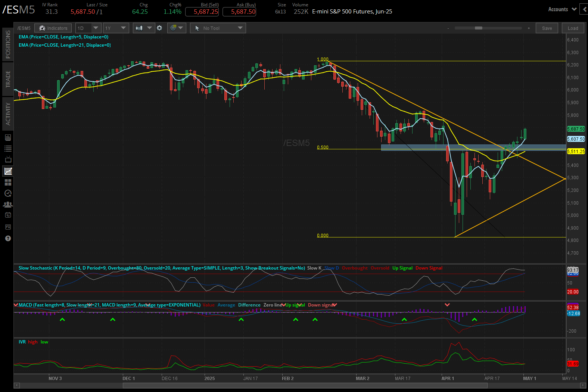The height and width of the screenshot is (392, 588).
Task: Click the IVR study label
Action: tap(22, 342)
